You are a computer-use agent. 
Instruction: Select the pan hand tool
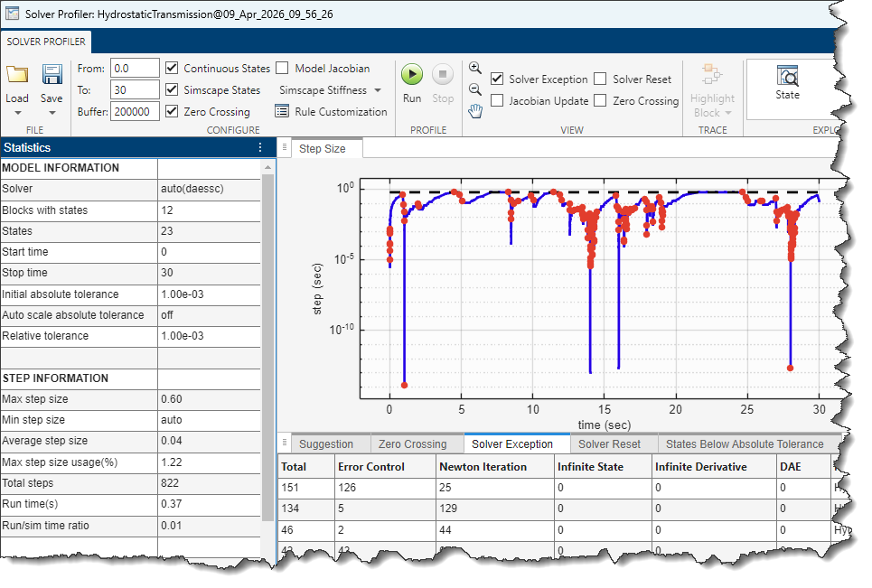(x=475, y=110)
